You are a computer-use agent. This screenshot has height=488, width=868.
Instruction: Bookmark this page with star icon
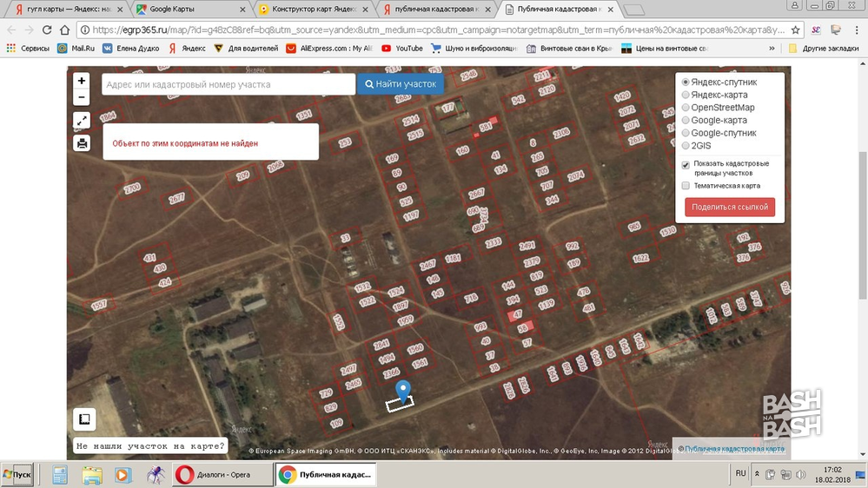[796, 30]
